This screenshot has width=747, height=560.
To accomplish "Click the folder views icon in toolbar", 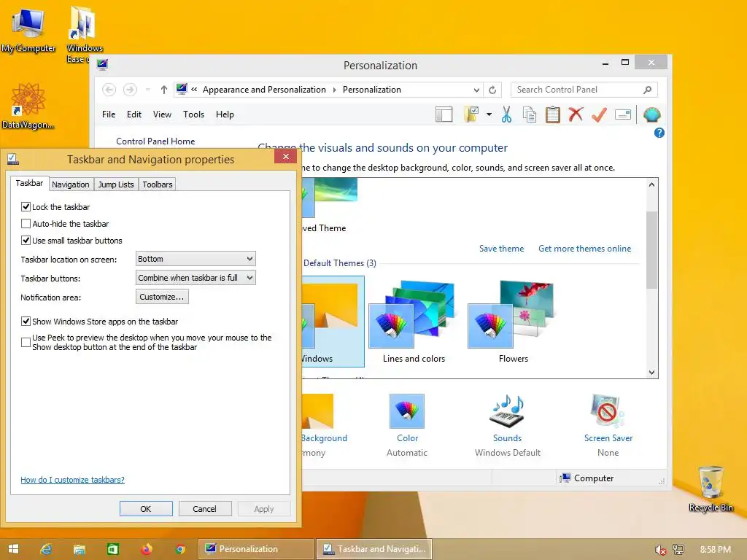I will [471, 114].
